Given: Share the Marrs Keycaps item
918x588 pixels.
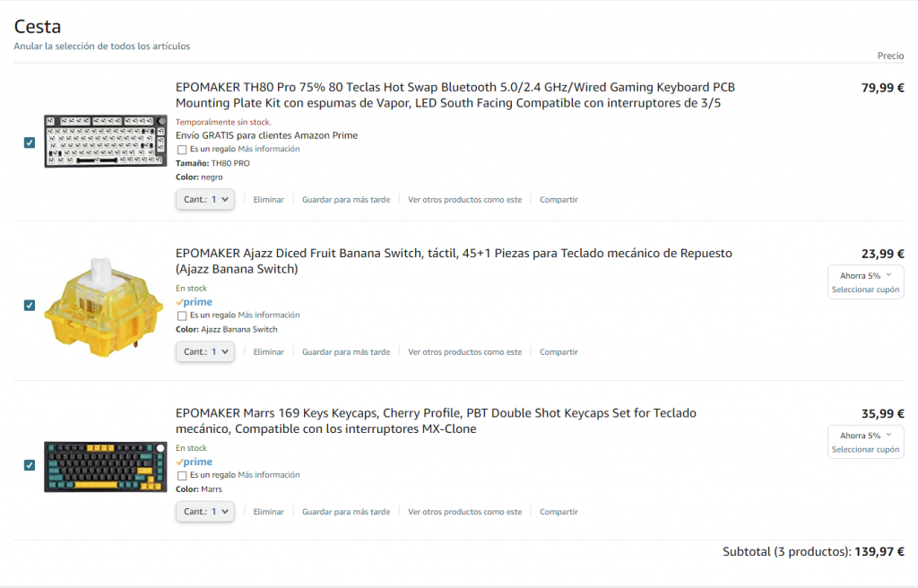Looking at the screenshot, I should [x=559, y=512].
